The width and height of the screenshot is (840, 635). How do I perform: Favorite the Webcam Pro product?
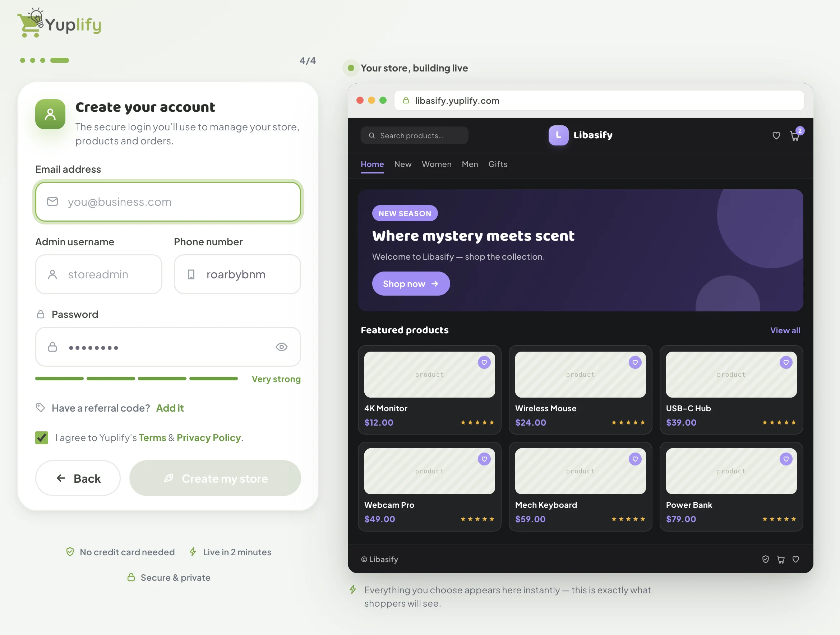coord(484,459)
